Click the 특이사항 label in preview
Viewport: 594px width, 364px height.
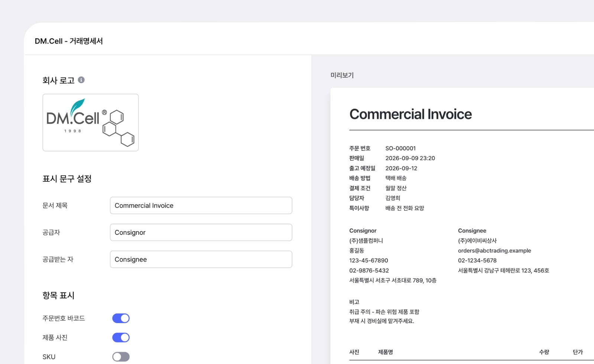[x=359, y=208]
